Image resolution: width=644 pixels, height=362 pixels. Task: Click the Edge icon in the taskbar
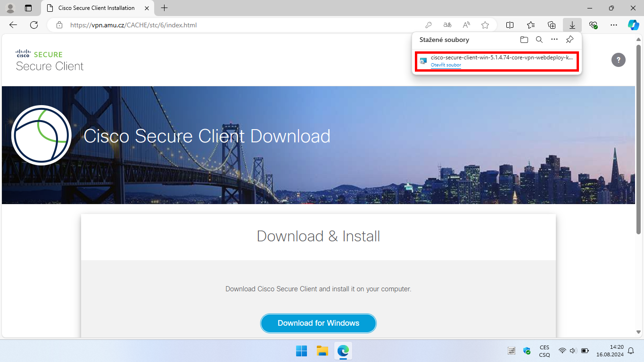pyautogui.click(x=343, y=351)
